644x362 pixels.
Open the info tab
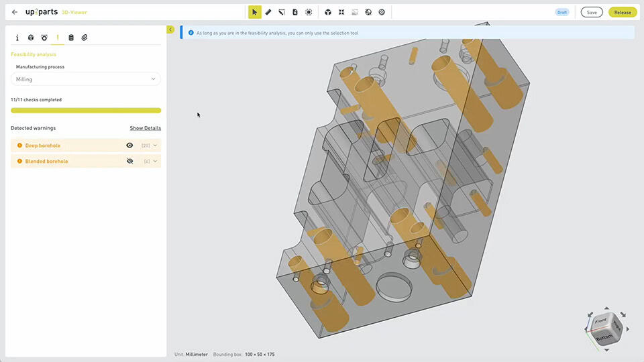click(17, 38)
